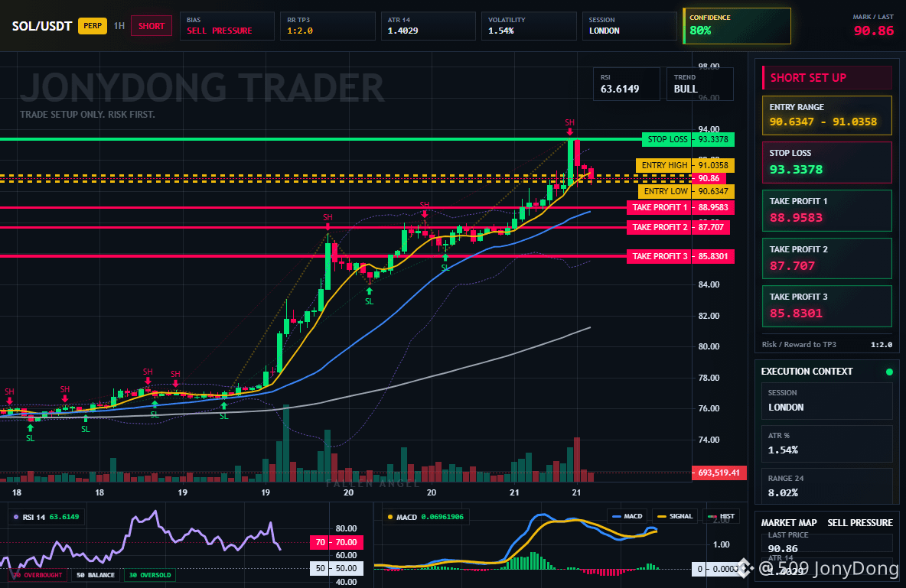Click the SOL/USDT pair title
This screenshot has width=906, height=588.
click(x=41, y=26)
